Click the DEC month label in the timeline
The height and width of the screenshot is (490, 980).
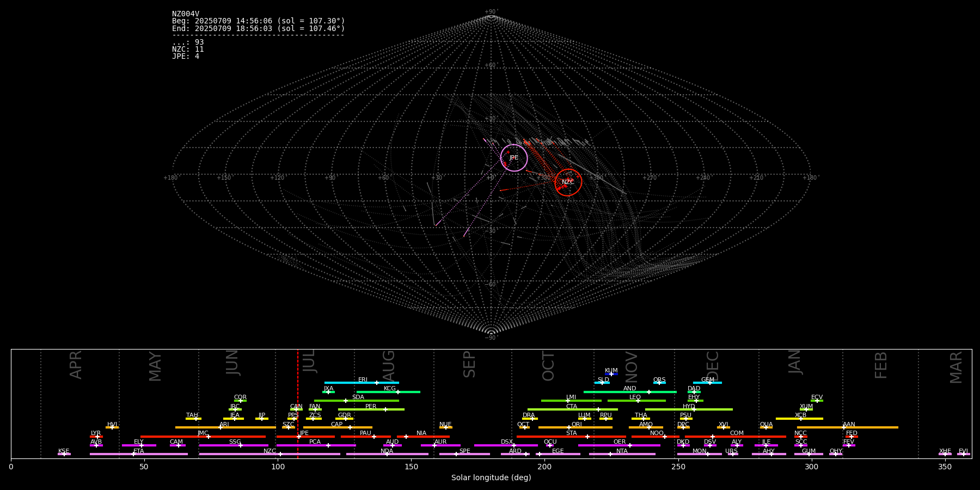(x=713, y=366)
